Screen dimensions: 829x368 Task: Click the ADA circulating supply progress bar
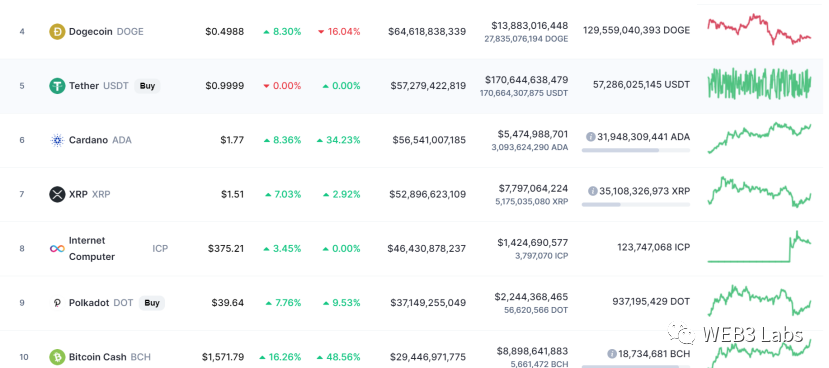[636, 150]
